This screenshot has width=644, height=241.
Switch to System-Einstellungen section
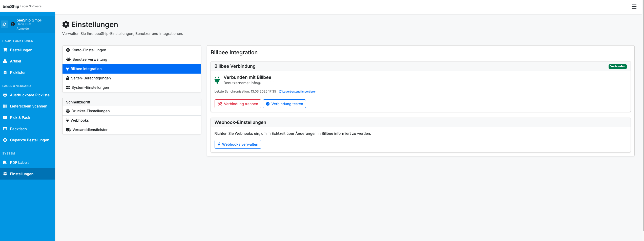tap(132, 87)
